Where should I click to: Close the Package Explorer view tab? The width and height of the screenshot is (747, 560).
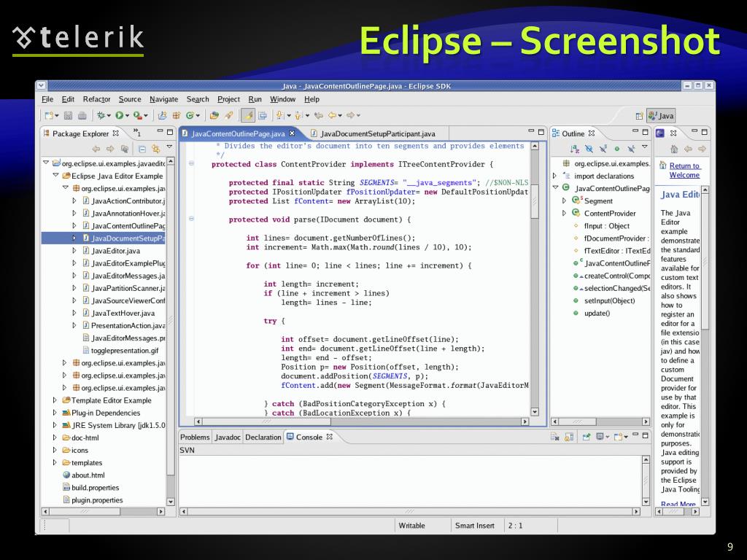tap(116, 133)
